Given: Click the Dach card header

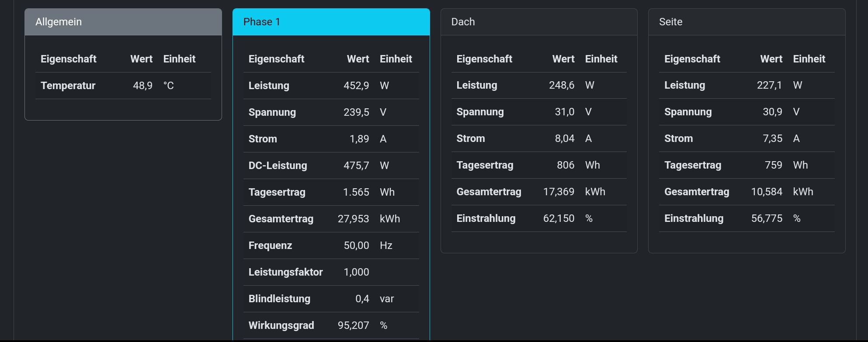Looking at the screenshot, I should click(x=538, y=22).
